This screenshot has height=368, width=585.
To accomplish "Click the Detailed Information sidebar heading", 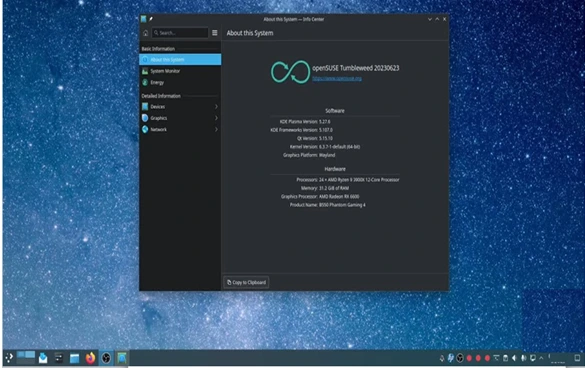I will (161, 96).
